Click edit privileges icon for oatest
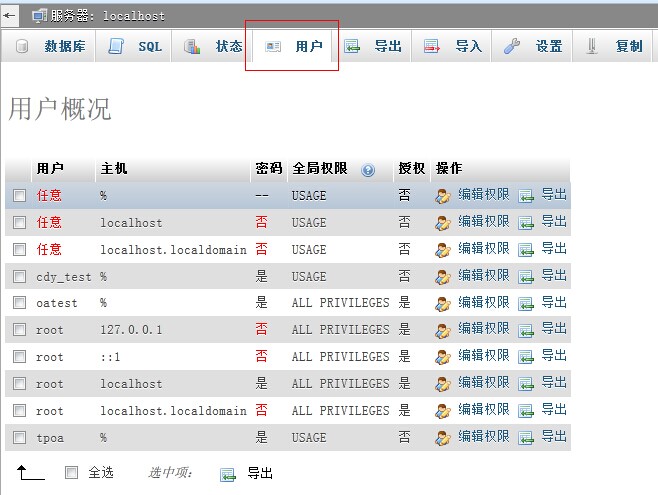Viewport: 658px width, 495px height. click(442, 303)
